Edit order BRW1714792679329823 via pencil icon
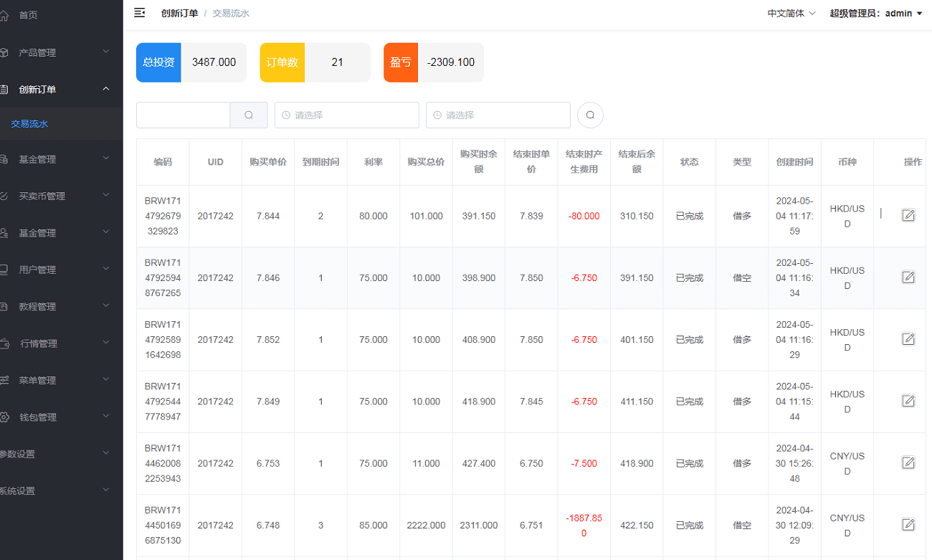This screenshot has height=560, width=932. point(908,215)
